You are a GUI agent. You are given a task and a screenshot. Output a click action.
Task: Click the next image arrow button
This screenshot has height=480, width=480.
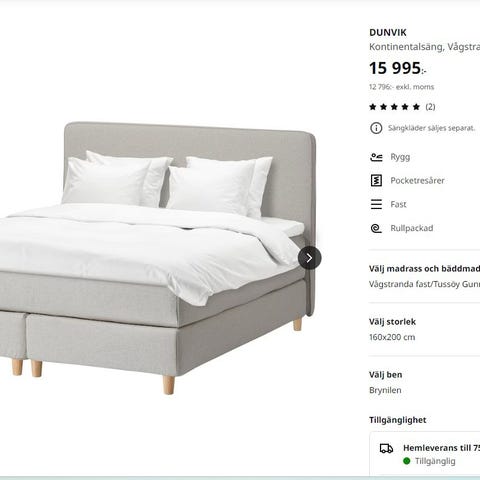coord(309,257)
